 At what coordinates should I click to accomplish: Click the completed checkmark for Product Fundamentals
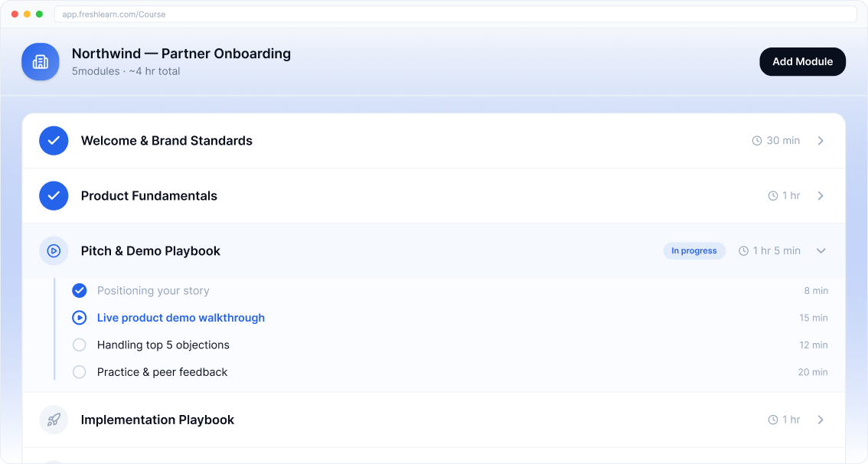click(x=54, y=195)
